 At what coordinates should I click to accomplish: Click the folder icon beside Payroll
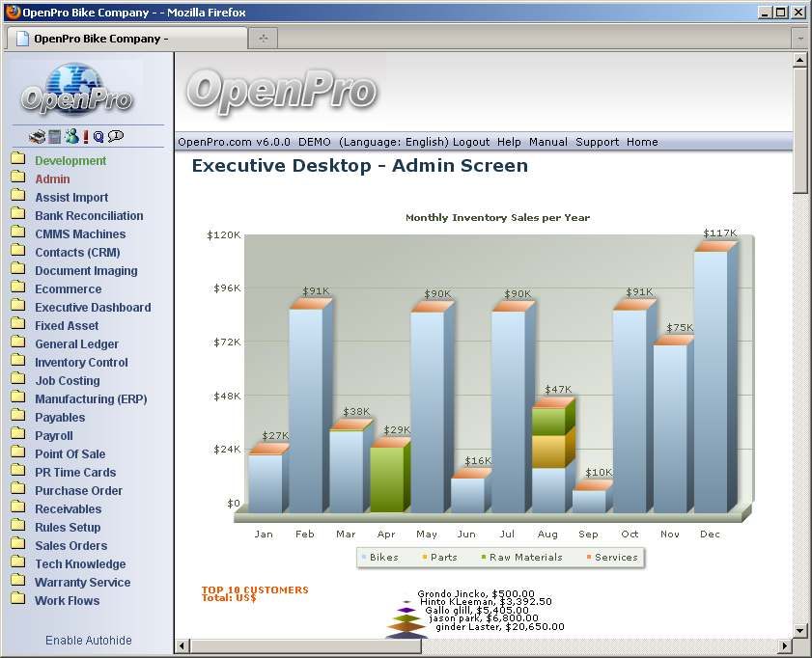[17, 435]
